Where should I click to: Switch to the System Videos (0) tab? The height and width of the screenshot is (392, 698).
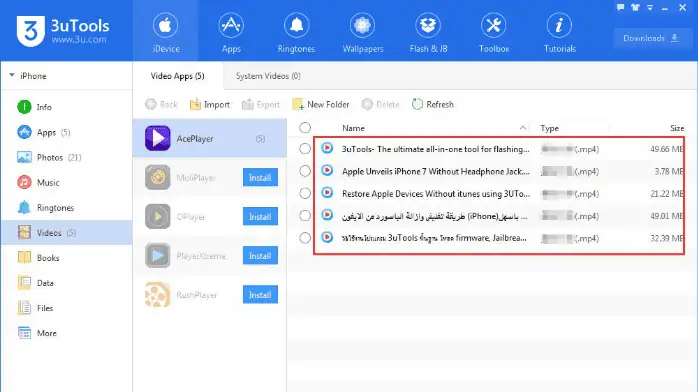click(x=268, y=76)
